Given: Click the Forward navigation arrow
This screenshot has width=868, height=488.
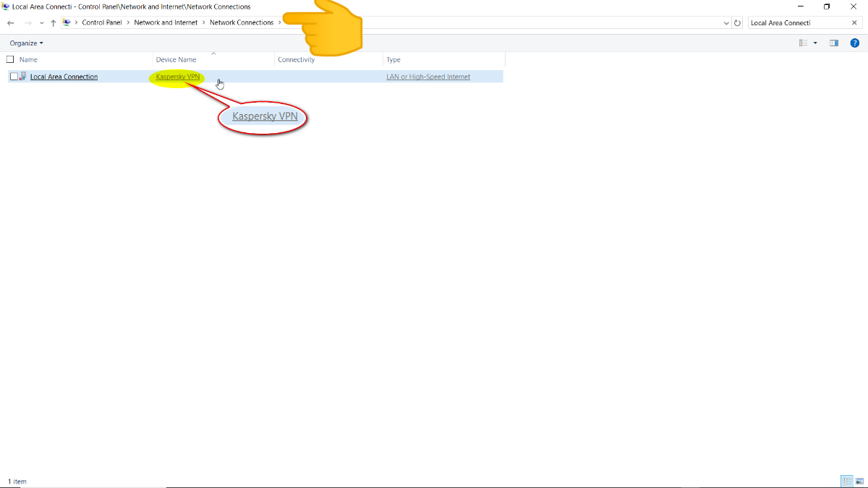Looking at the screenshot, I should (x=28, y=22).
